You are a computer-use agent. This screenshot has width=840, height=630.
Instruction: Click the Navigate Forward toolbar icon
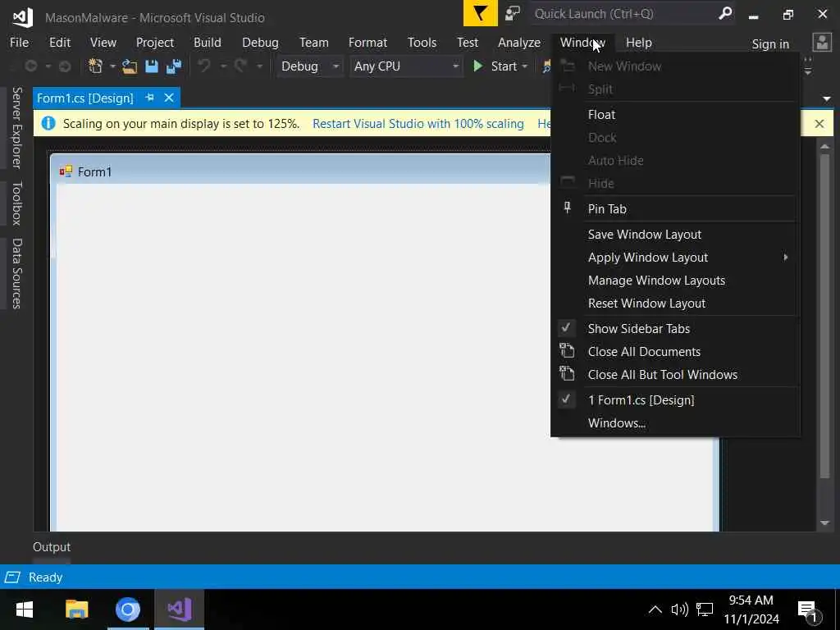point(64,66)
